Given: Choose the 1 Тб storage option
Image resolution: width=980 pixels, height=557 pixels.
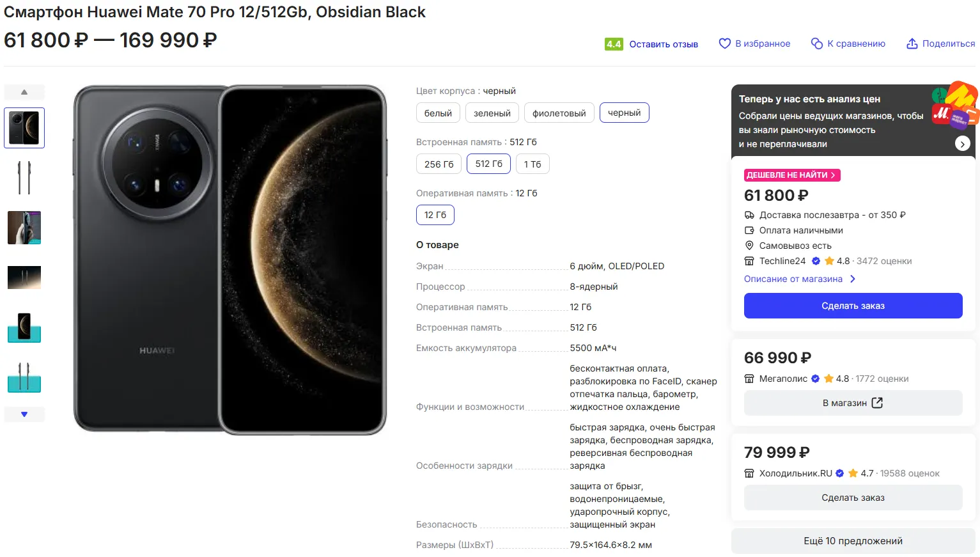Looking at the screenshot, I should tap(533, 164).
